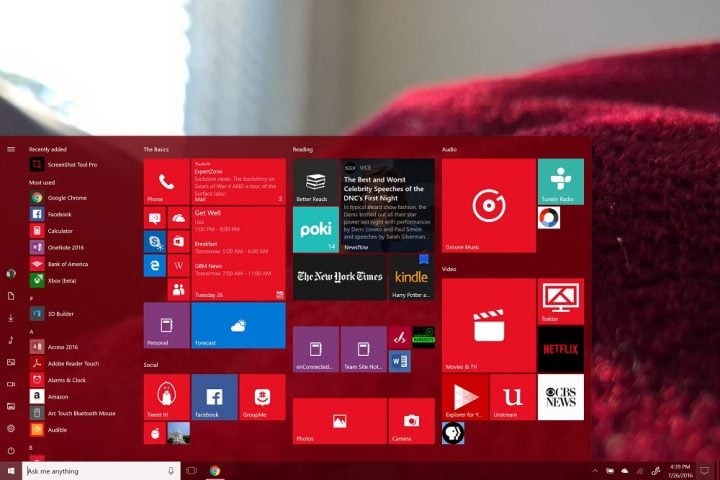
Task: Open the Skype small tile
Action: point(155,242)
